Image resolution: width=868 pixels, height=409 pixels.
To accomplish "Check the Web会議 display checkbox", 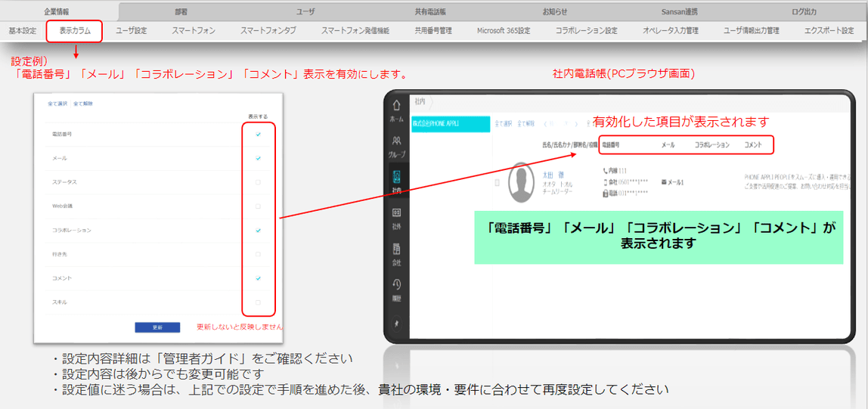I will (258, 206).
